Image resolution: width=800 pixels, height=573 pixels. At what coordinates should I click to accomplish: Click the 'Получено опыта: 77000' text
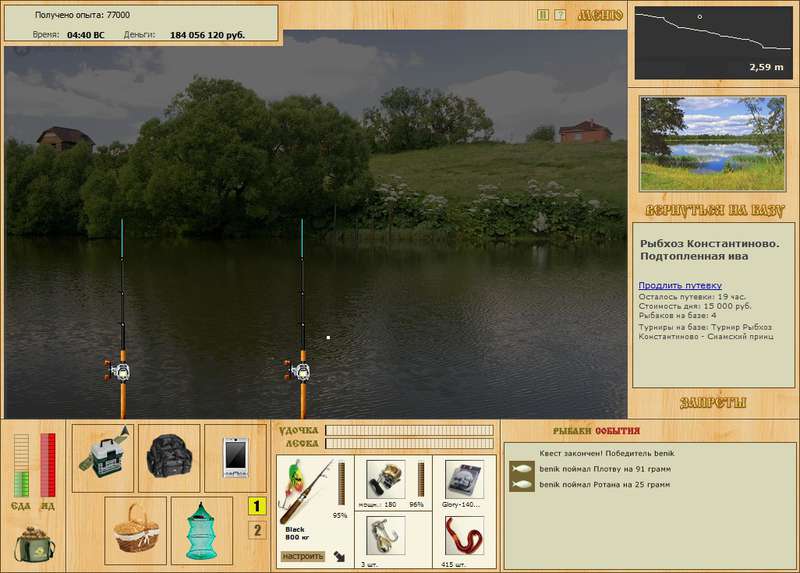[82, 15]
